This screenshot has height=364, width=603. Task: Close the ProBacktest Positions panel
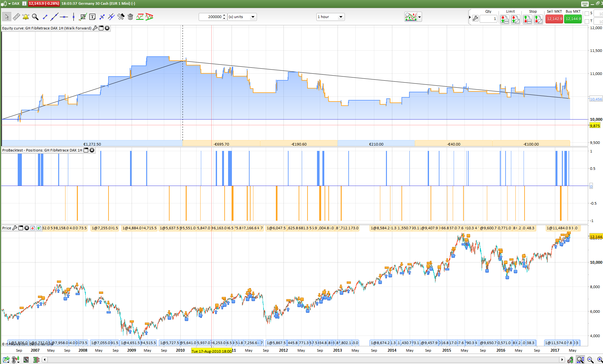point(92,150)
